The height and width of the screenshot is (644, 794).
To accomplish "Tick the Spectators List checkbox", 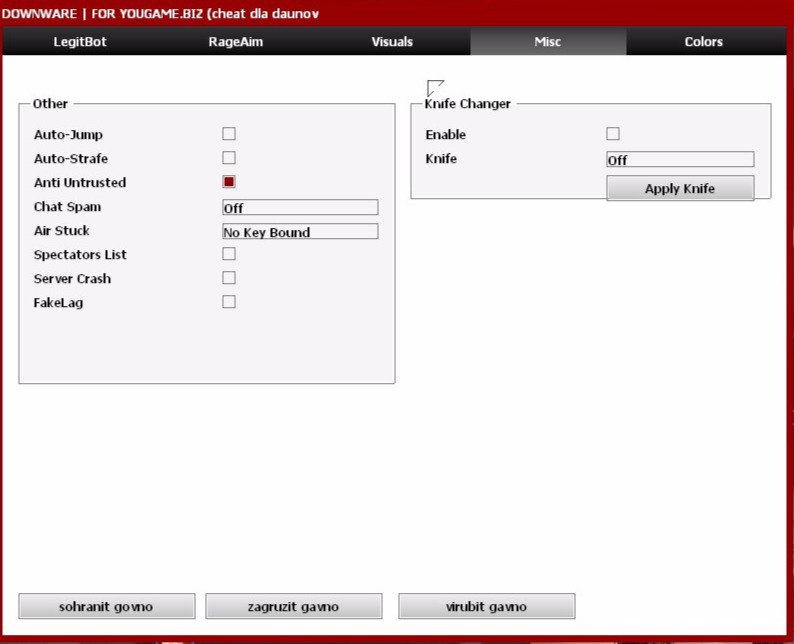I will (x=229, y=254).
